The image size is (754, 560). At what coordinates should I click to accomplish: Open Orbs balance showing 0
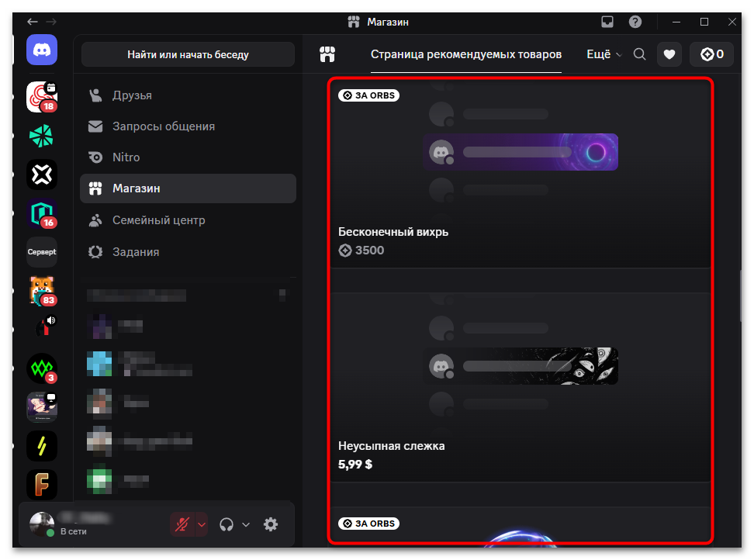[711, 54]
